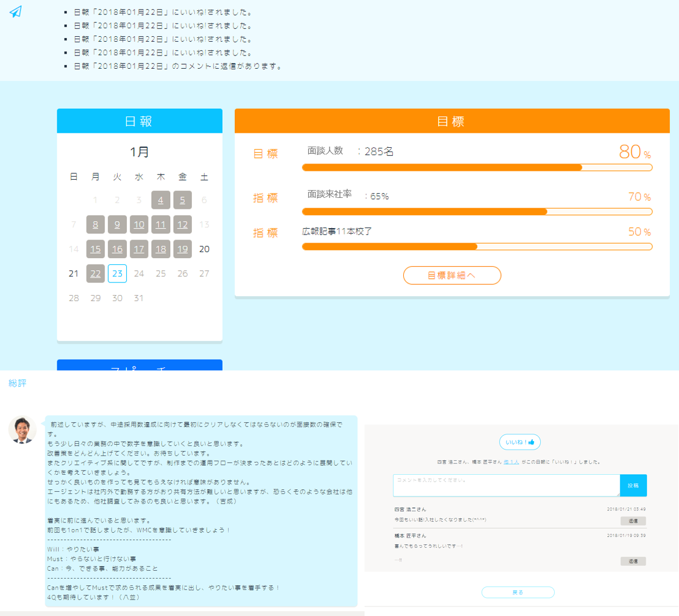Click the 80% goal achievement value
Screen dimensions: 679x616
[635, 152]
